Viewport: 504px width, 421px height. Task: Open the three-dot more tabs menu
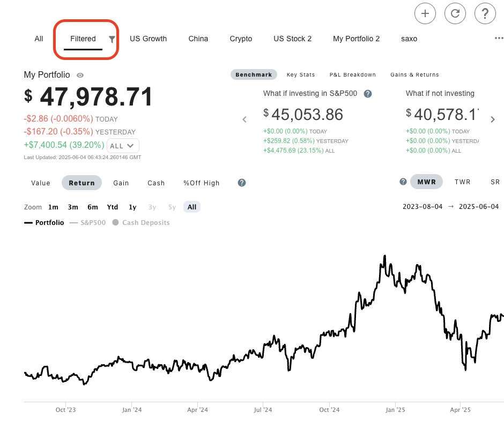coord(499,39)
